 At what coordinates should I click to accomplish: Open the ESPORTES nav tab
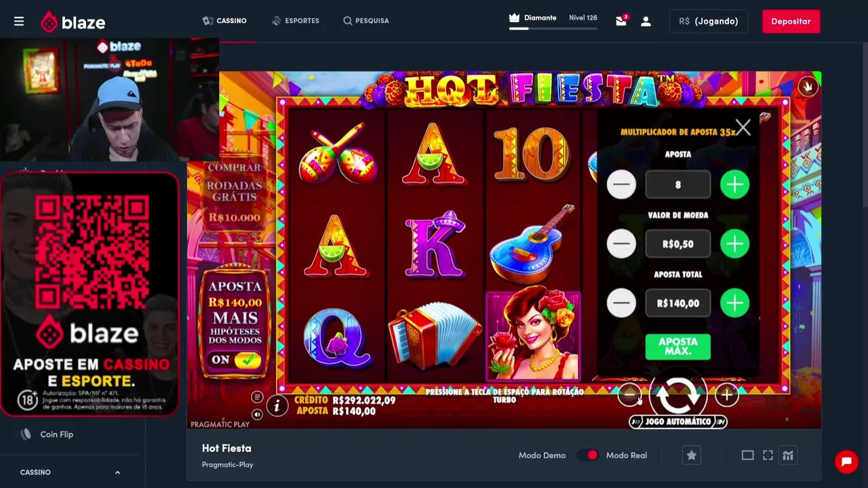296,21
